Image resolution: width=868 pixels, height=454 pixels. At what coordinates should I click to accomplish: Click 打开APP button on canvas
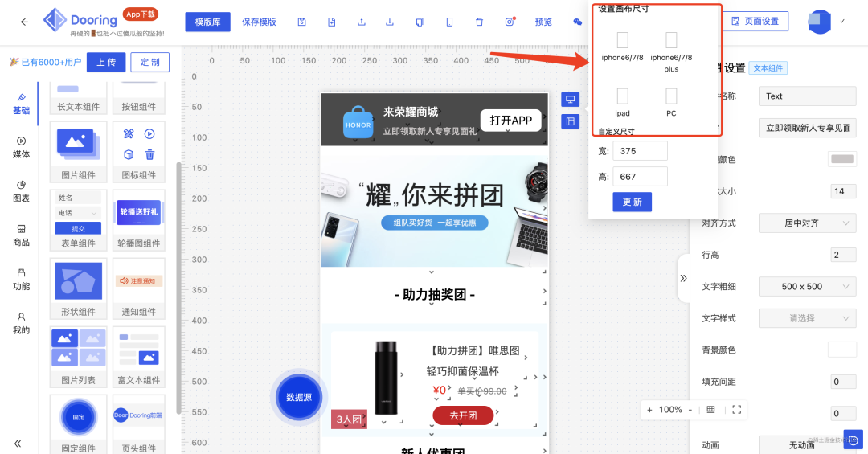510,121
